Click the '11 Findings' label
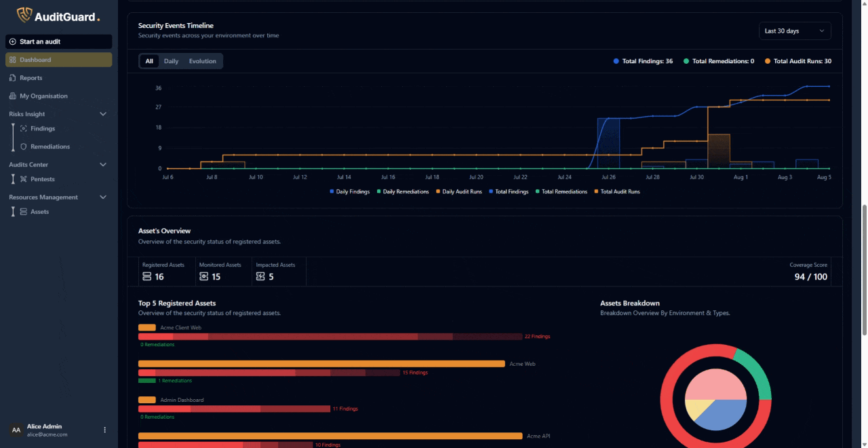This screenshot has width=868, height=448. [x=345, y=409]
